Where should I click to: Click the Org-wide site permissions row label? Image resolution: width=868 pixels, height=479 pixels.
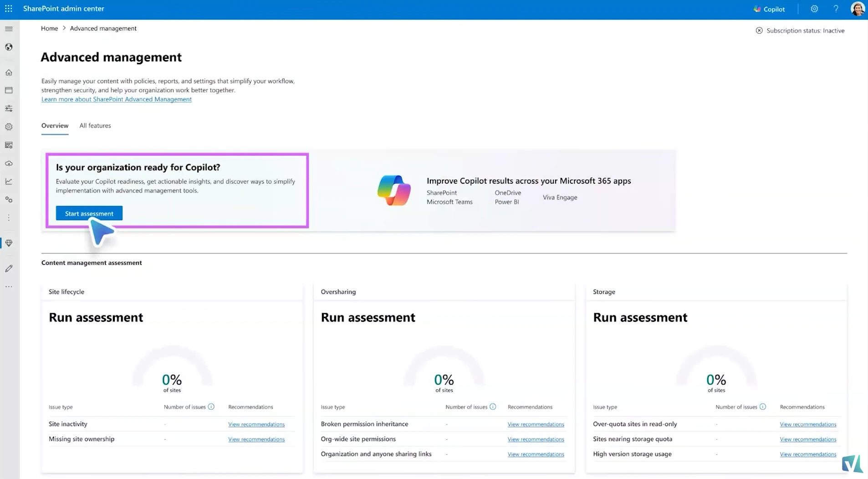pos(358,439)
